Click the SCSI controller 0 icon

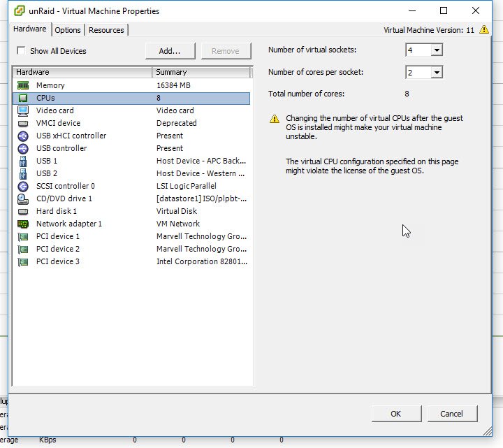(x=23, y=186)
